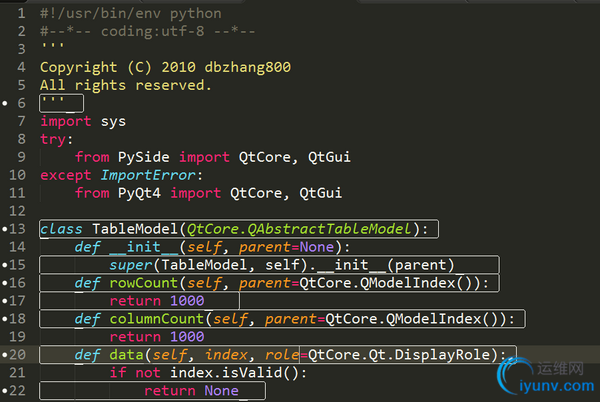Image resolution: width=600 pixels, height=402 pixels.
Task: Click the closing ''' on line 6
Action: [53, 101]
